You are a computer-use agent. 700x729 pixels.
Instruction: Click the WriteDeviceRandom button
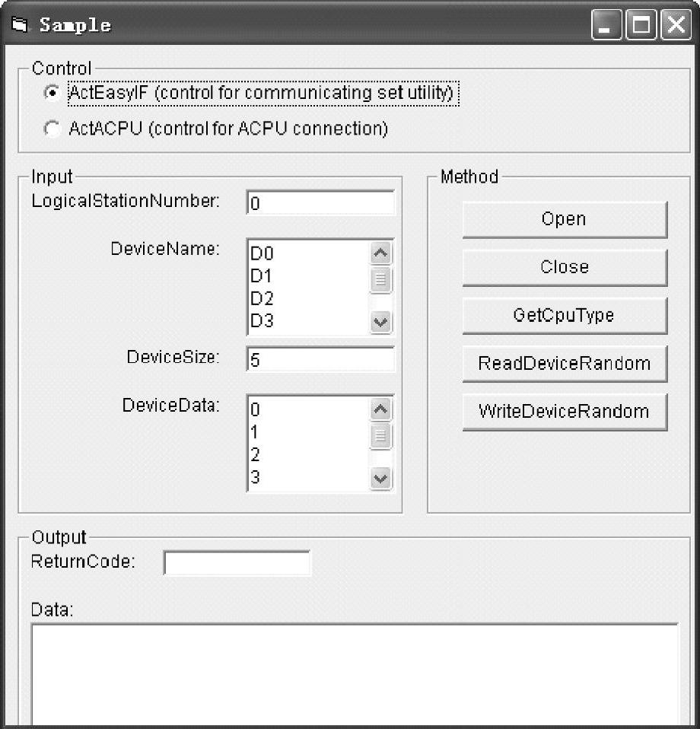[565, 412]
